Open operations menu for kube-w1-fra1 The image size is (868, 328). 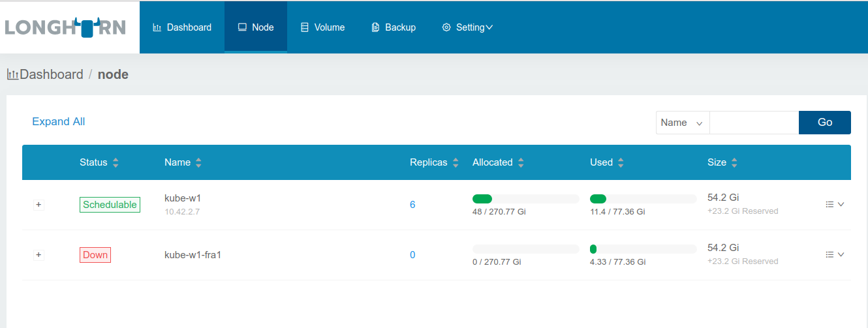[x=835, y=254]
